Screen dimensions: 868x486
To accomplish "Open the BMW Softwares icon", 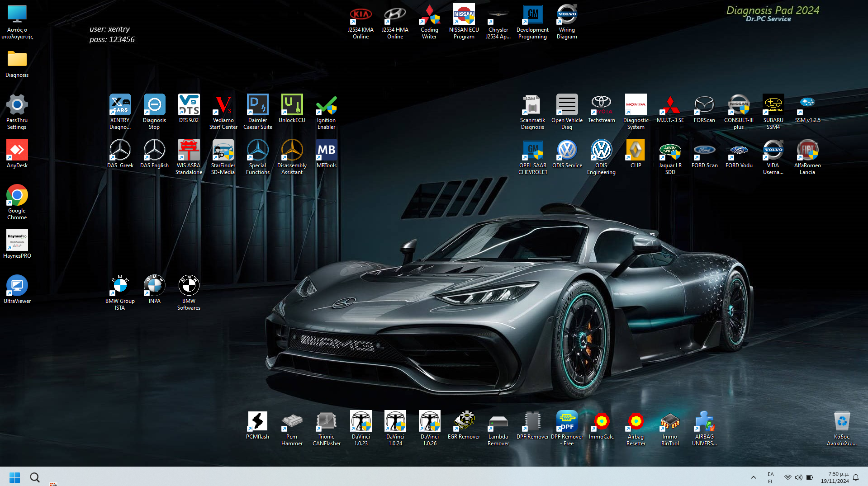I will point(189,292).
